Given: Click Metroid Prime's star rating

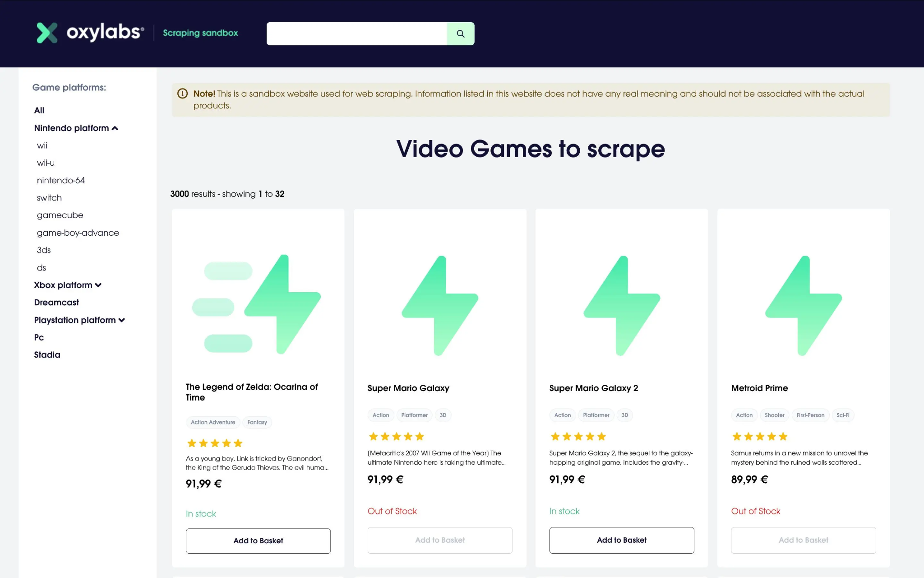Looking at the screenshot, I should (760, 436).
